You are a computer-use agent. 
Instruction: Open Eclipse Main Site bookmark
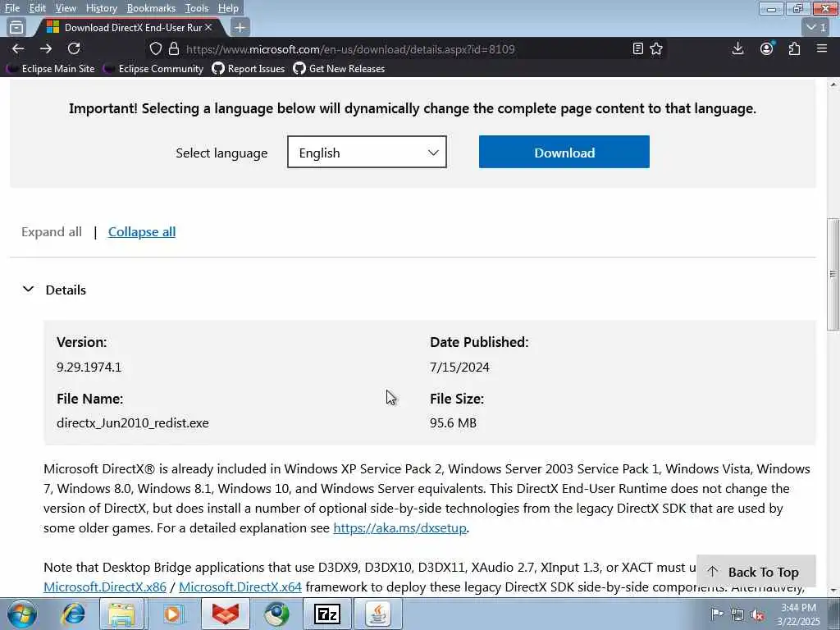[52, 69]
